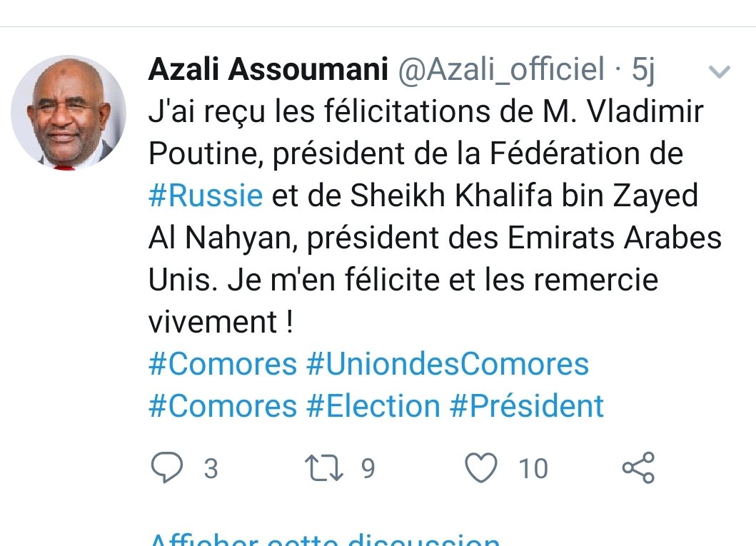Open the #Election hashtag
The image size is (756, 546).
373,406
